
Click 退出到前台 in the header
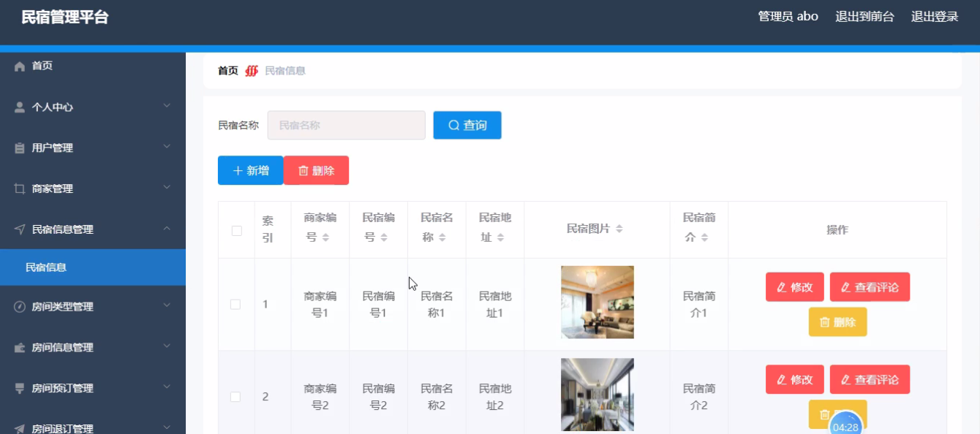point(864,17)
